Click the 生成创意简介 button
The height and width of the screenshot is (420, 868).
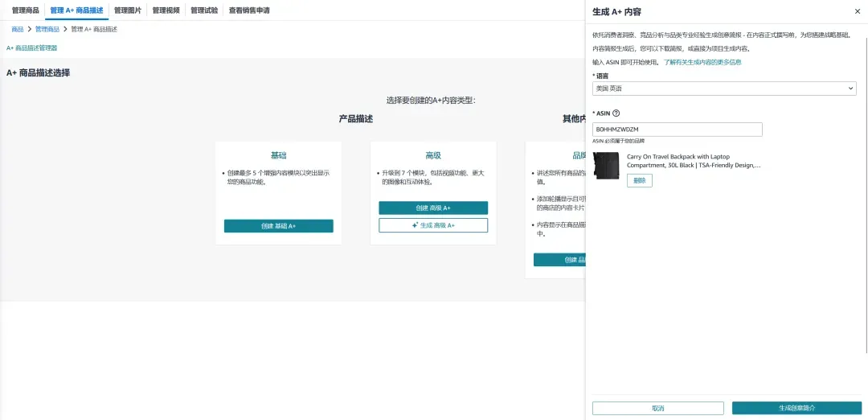[x=796, y=408]
